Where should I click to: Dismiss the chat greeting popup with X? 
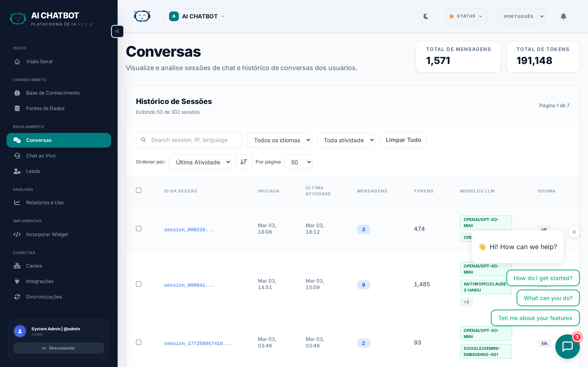(x=574, y=232)
